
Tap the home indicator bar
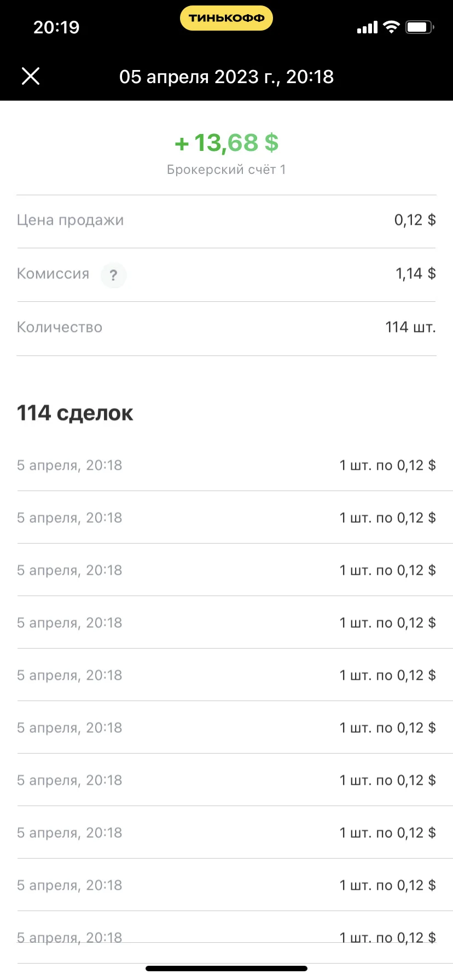click(226, 969)
